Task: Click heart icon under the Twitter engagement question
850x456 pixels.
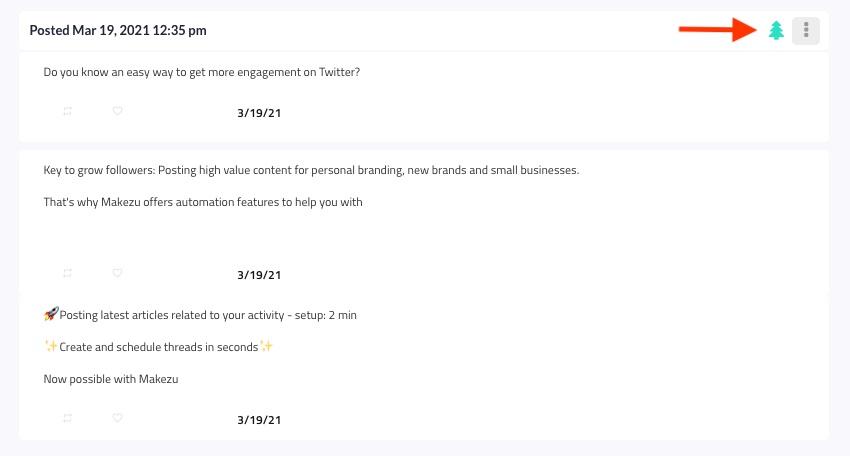Action: pos(117,111)
